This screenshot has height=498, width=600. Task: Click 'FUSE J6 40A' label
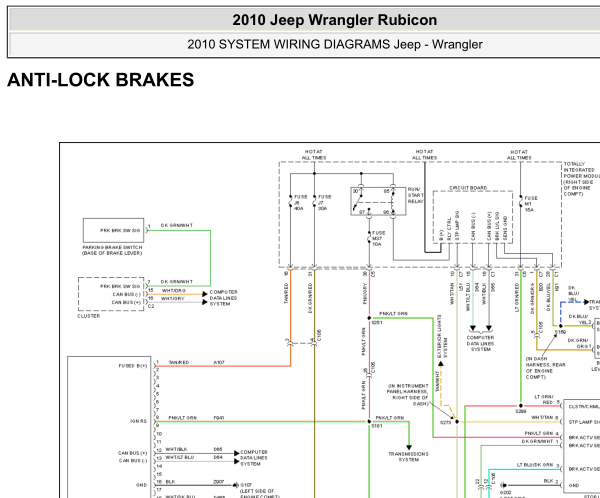[x=300, y=202]
